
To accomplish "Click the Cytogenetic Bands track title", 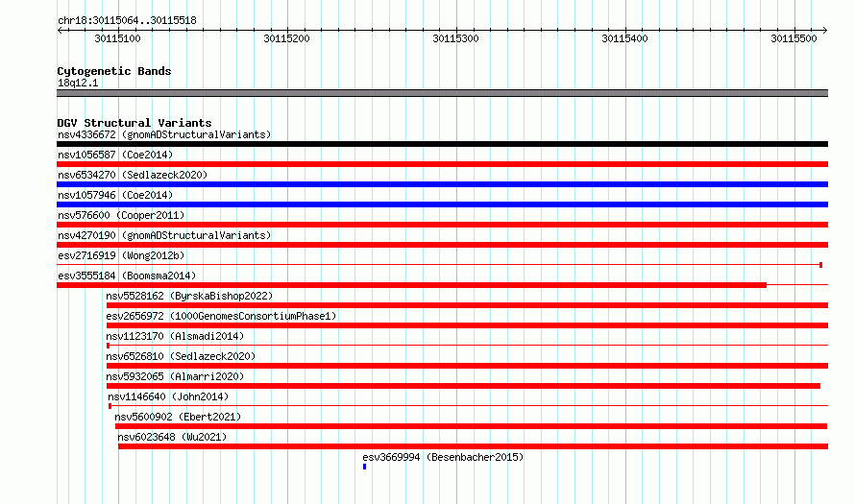I will click(114, 71).
